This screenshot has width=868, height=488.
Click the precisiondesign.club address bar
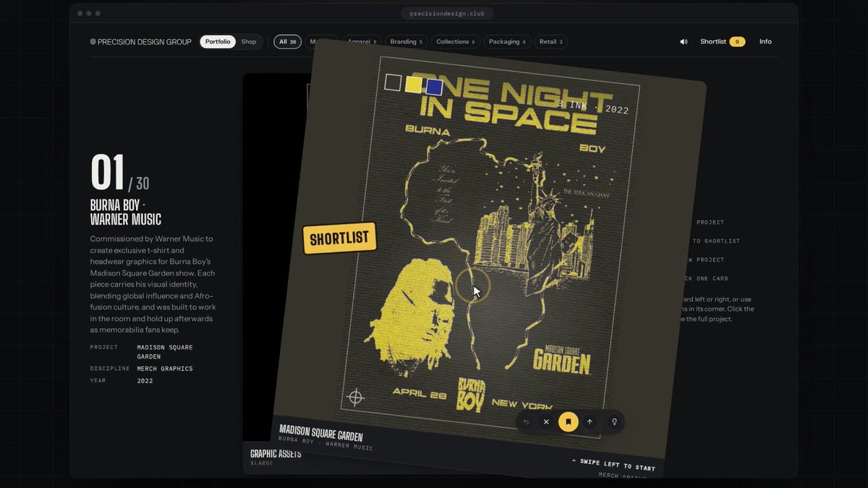tap(448, 13)
